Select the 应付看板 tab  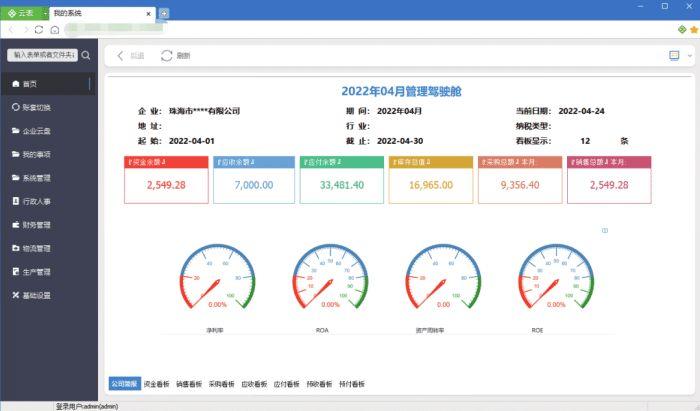point(287,384)
